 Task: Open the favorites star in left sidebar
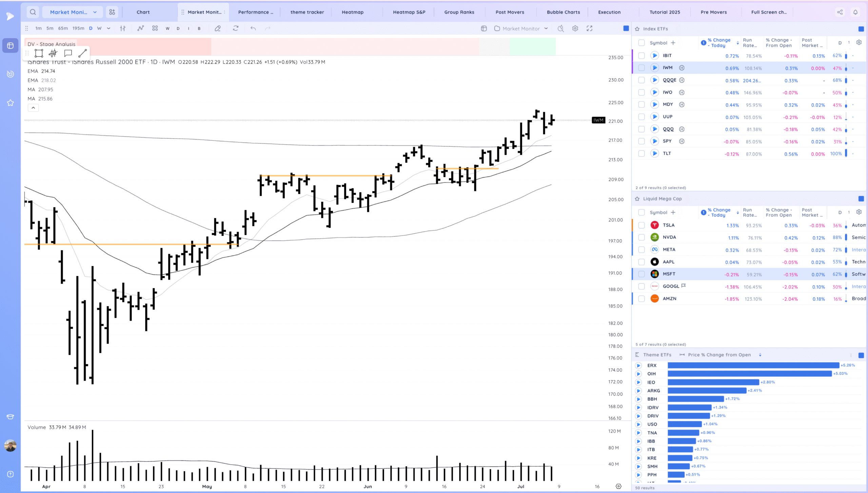(10, 103)
